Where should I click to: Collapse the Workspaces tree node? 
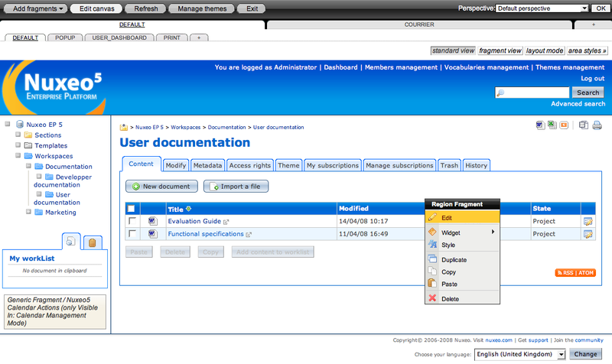tap(18, 155)
